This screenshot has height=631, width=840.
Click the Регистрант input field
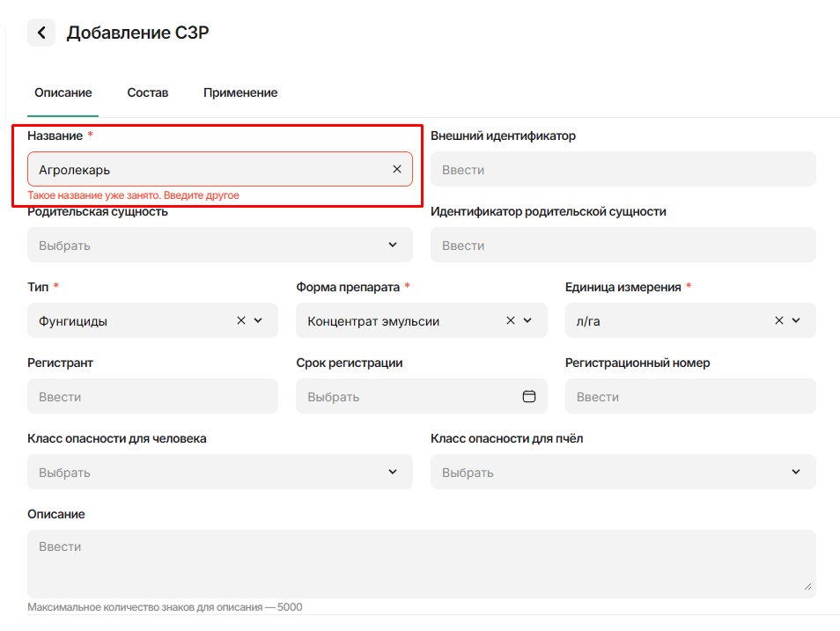click(152, 396)
